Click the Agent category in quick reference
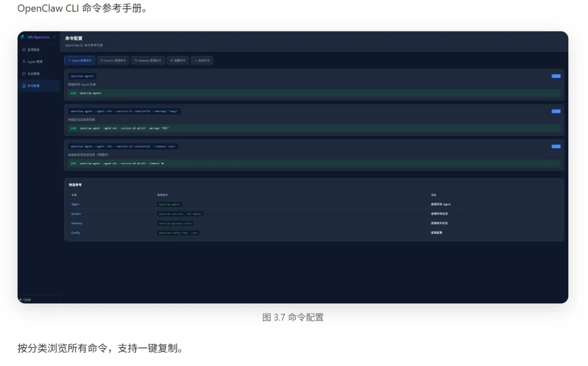The height and width of the screenshot is (366, 588). 75,204
